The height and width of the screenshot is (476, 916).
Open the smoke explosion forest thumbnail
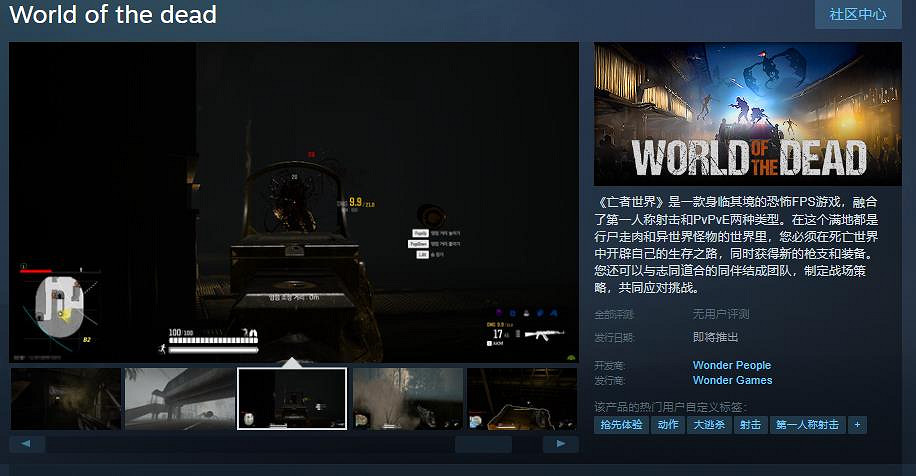[408, 399]
